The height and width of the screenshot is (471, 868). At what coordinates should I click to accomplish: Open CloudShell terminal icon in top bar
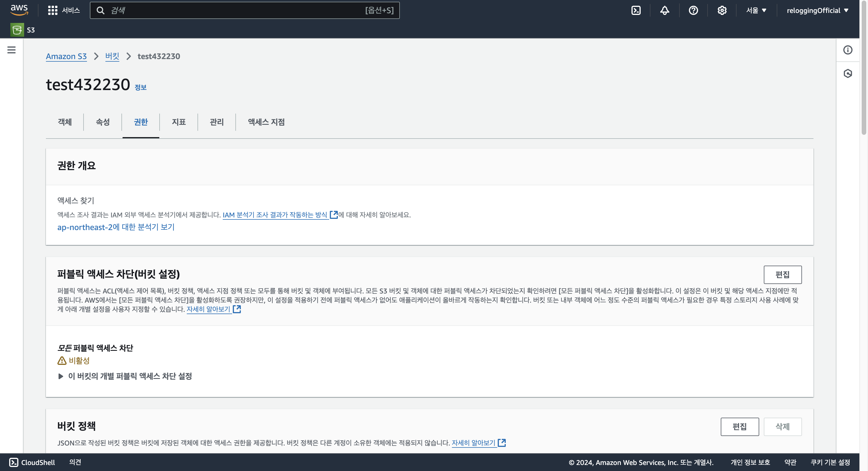(x=636, y=10)
